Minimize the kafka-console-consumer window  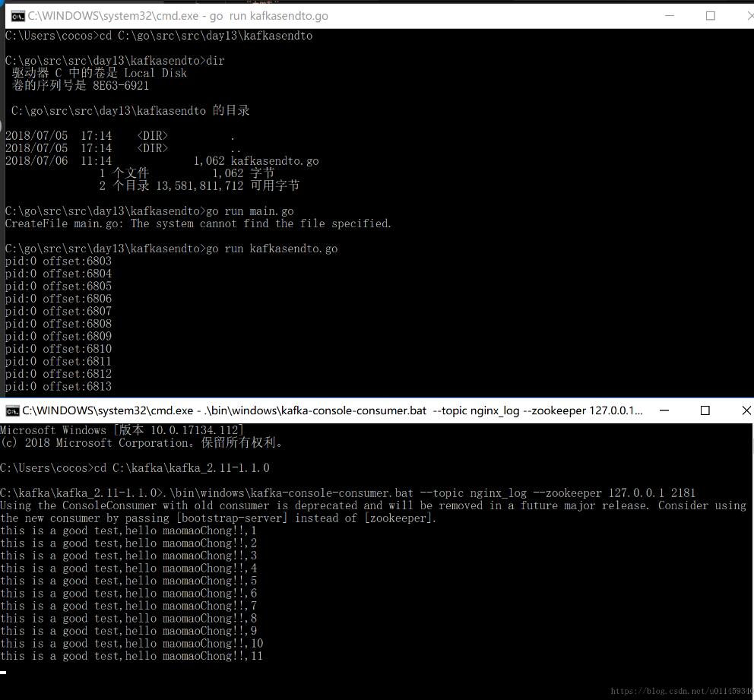[665, 410]
